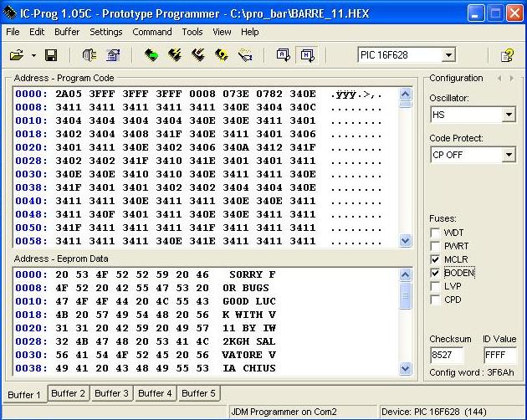Screen dimensions: 527x420
Task: Open the PIC 16F628 device dropdown
Action: pos(448,55)
